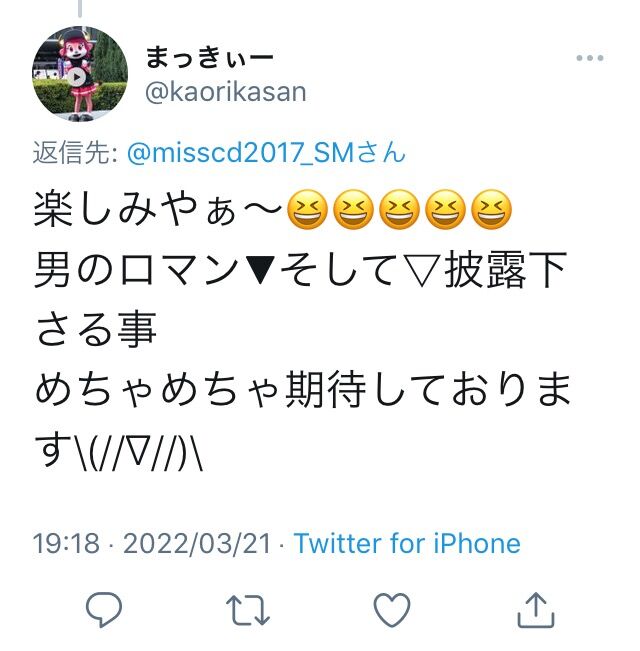Open the @misscd2017_SM mention link

[241, 152]
